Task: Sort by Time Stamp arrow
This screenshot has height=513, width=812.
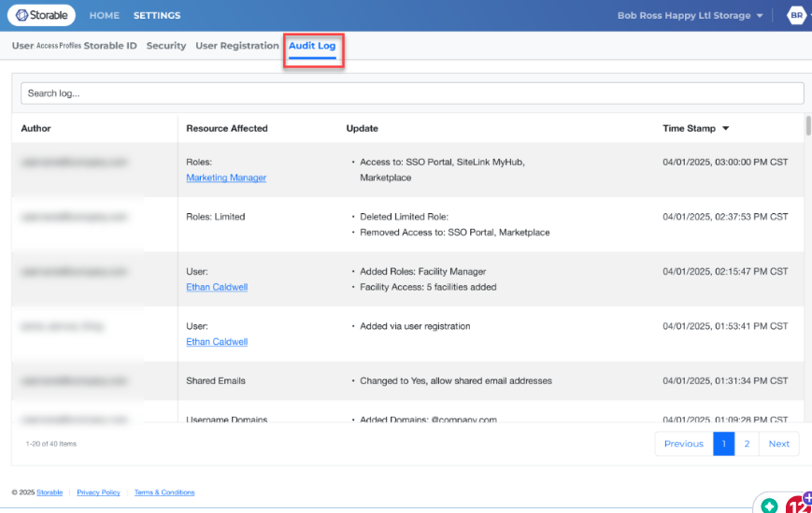Action: [726, 129]
